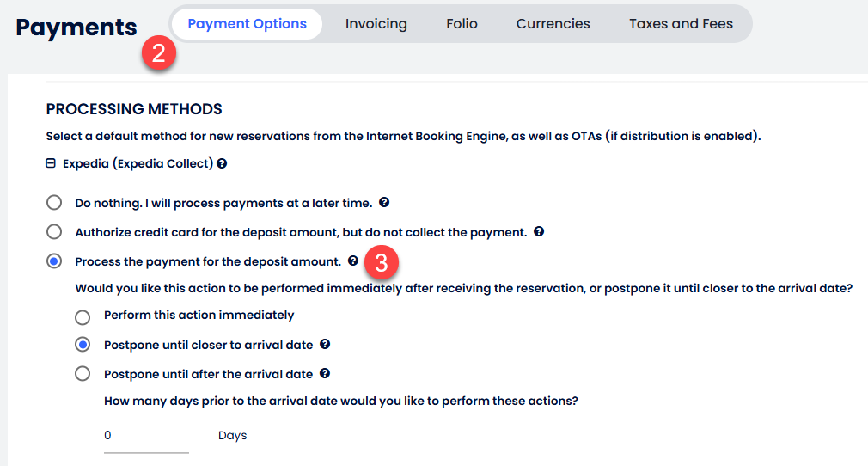Viewport: 868px width, 466px height.
Task: Click the Days number input field
Action: pos(146,436)
